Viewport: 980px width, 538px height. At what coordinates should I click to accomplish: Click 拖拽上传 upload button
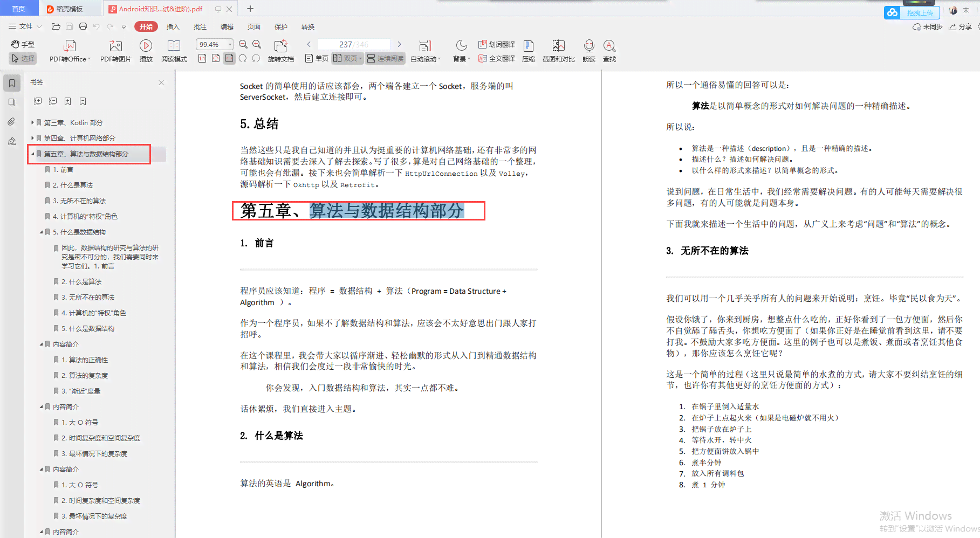tap(912, 12)
